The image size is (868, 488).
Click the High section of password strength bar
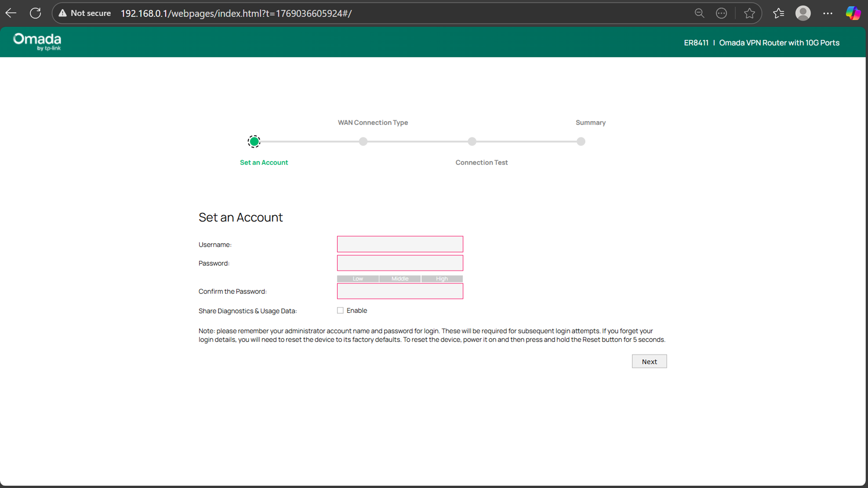click(442, 279)
